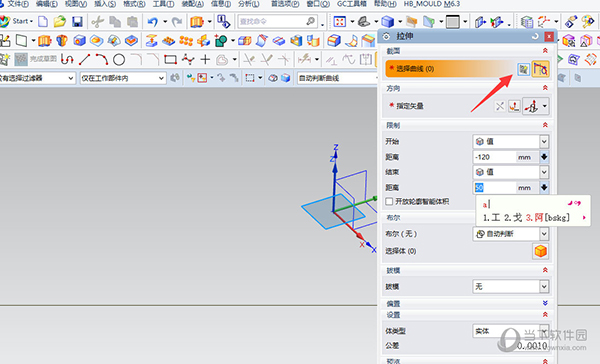This screenshot has height=364, width=600.
Task: Select the Rectangle sketch tool
Action: [170, 59]
